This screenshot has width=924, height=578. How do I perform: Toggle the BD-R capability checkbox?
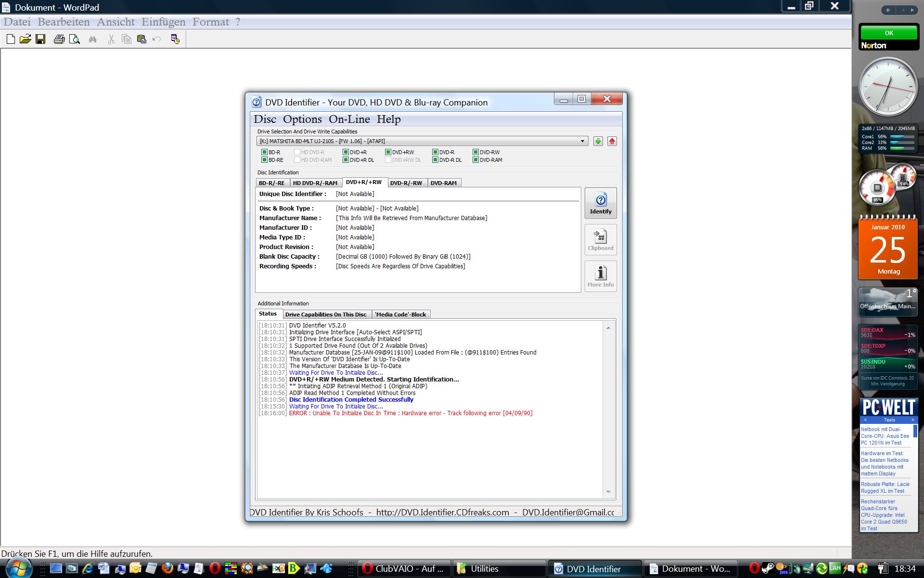pyautogui.click(x=264, y=152)
